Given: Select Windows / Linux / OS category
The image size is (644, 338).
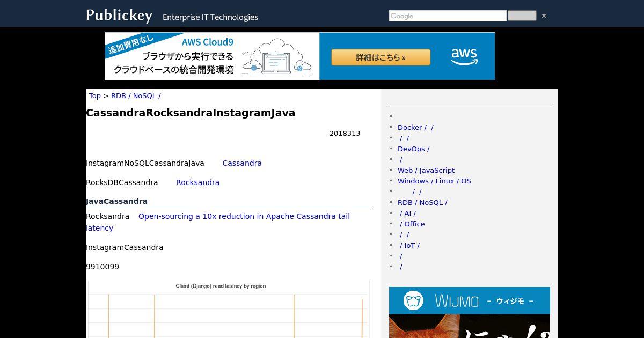Looking at the screenshot, I should [434, 181].
